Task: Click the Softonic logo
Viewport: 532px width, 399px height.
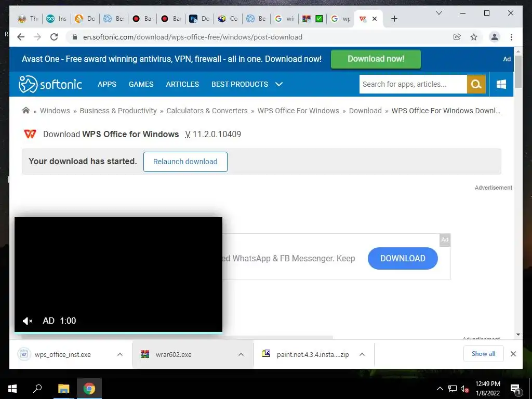Action: coord(50,84)
